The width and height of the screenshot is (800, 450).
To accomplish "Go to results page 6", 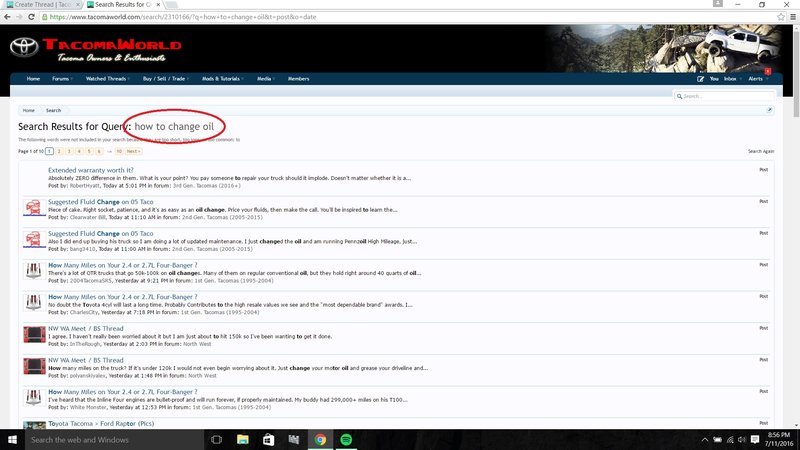I will (x=99, y=151).
